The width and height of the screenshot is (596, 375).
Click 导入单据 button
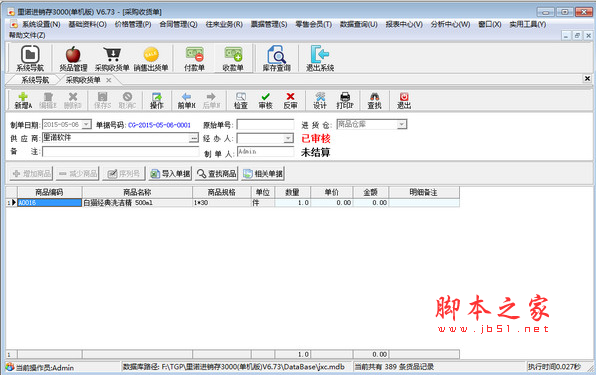[x=170, y=174]
